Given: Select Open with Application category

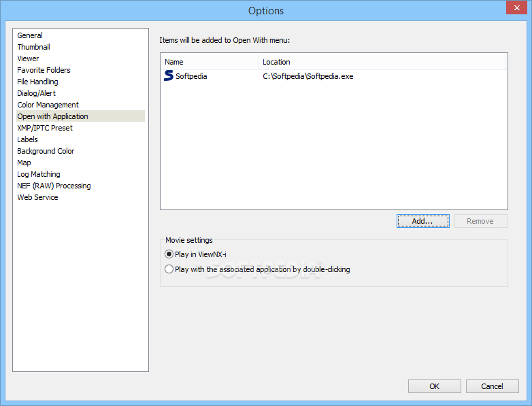Looking at the screenshot, I should 81,116.
